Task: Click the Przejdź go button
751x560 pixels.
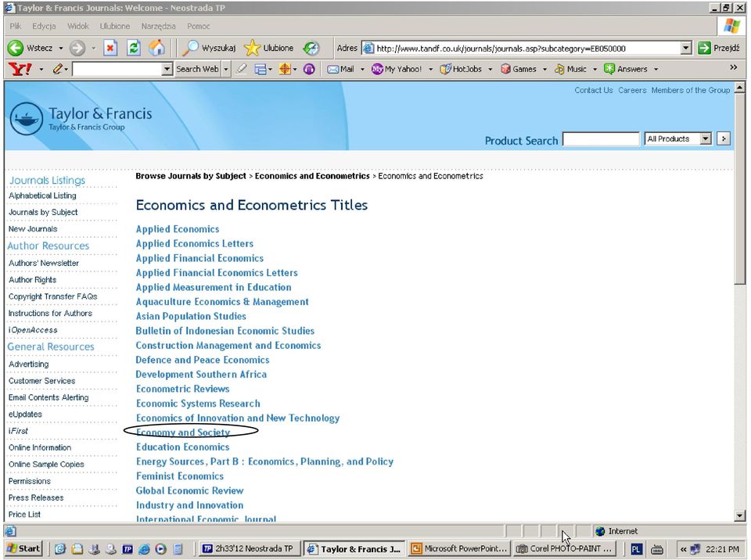Action: point(719,48)
